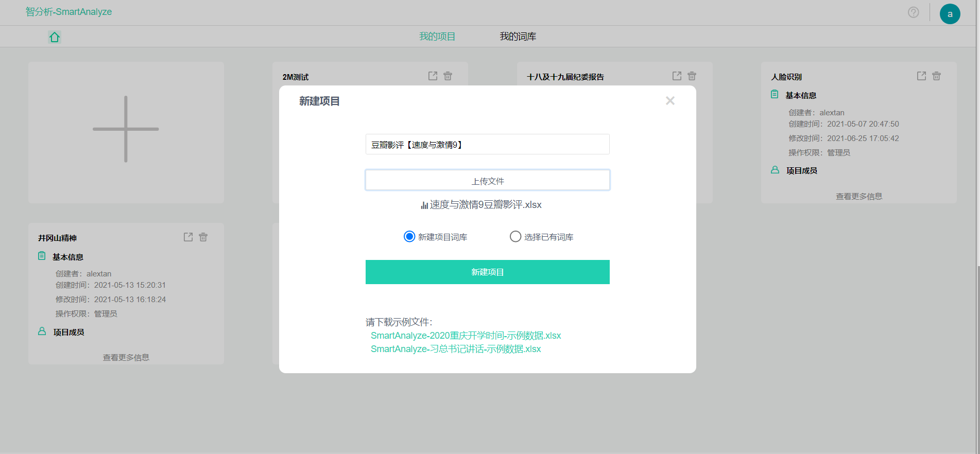Delete the 井冈山精神 project with its trash icon
This screenshot has height=454, width=980.
[x=203, y=237]
